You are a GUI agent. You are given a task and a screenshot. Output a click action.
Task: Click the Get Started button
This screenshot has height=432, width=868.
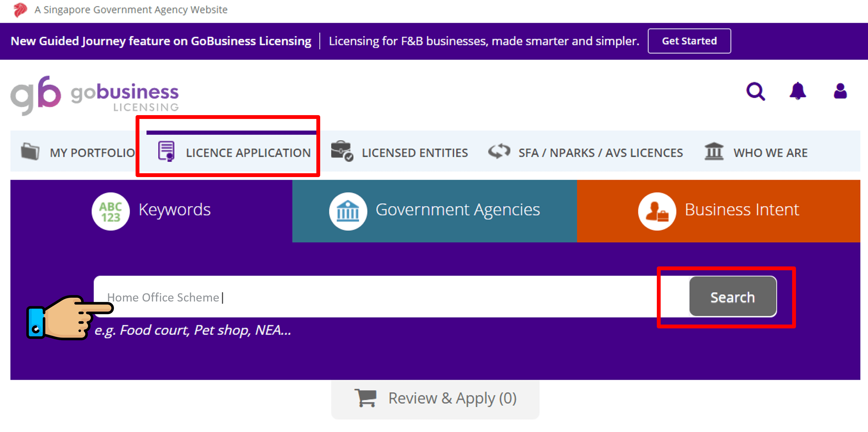click(689, 41)
